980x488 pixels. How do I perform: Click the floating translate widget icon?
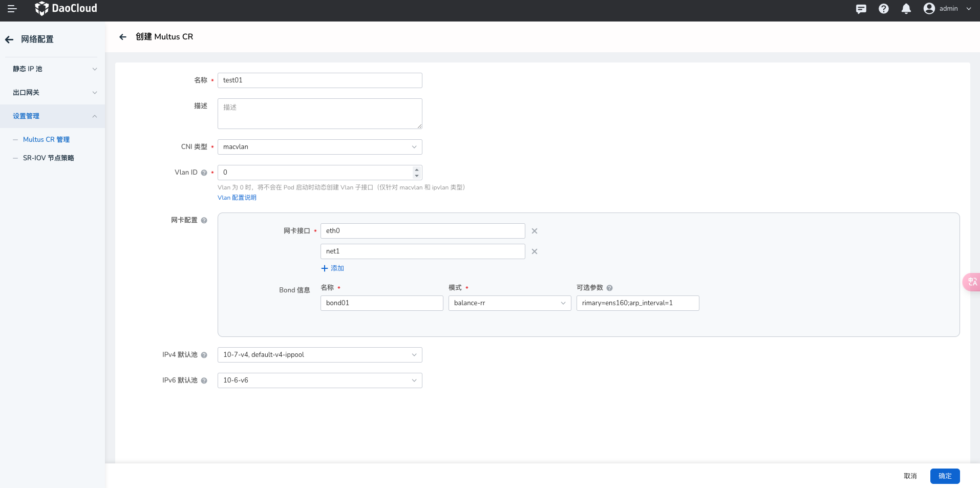pos(972,282)
